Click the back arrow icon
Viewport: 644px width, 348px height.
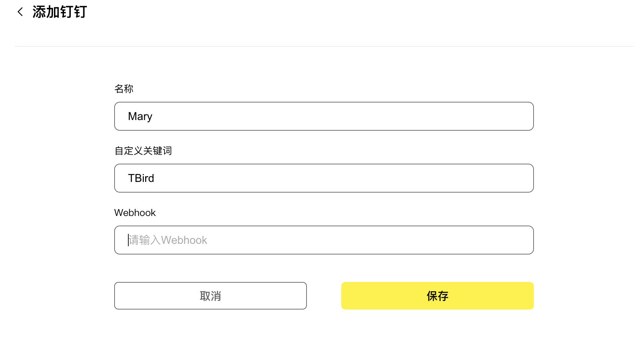click(20, 12)
